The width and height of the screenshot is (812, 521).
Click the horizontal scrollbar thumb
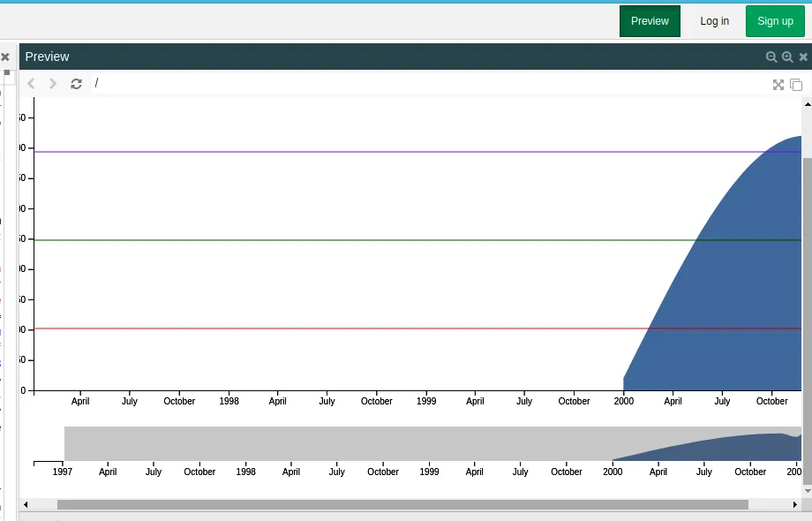pyautogui.click(x=402, y=504)
